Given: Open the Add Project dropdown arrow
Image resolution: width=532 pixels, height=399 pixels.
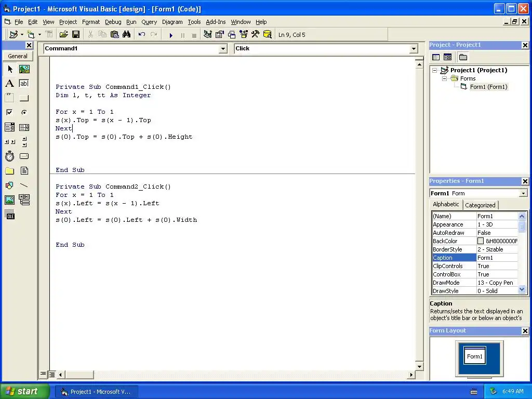Looking at the screenshot, I should click(x=22, y=35).
